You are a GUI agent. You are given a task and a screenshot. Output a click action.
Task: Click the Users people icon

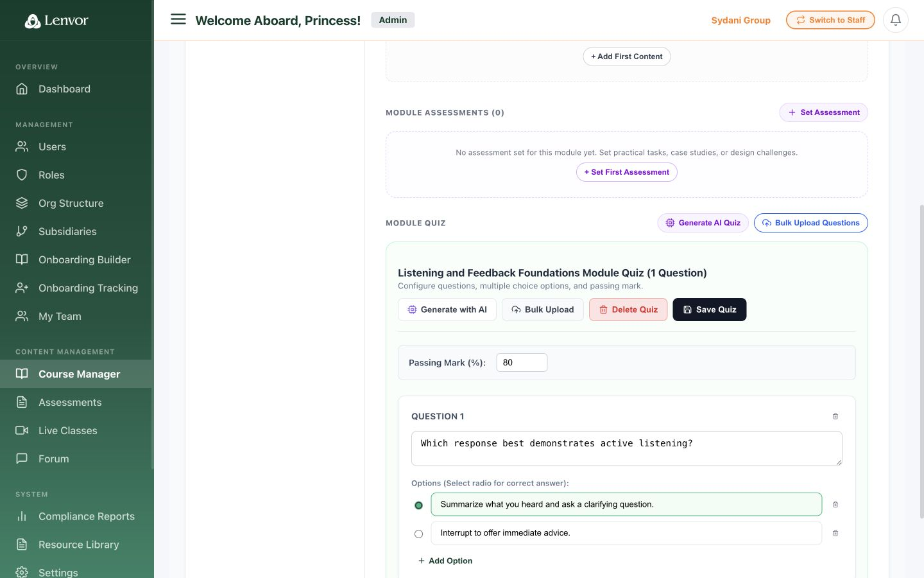[x=22, y=146]
